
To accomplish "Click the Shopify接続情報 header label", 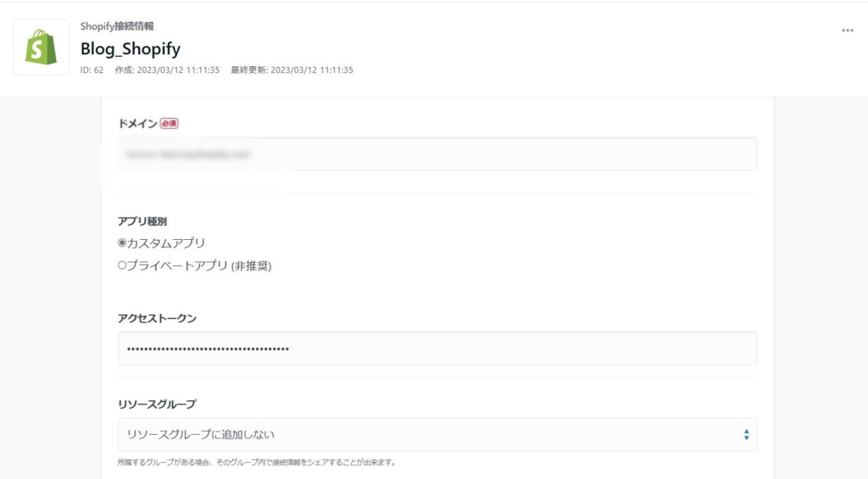I will click(117, 27).
